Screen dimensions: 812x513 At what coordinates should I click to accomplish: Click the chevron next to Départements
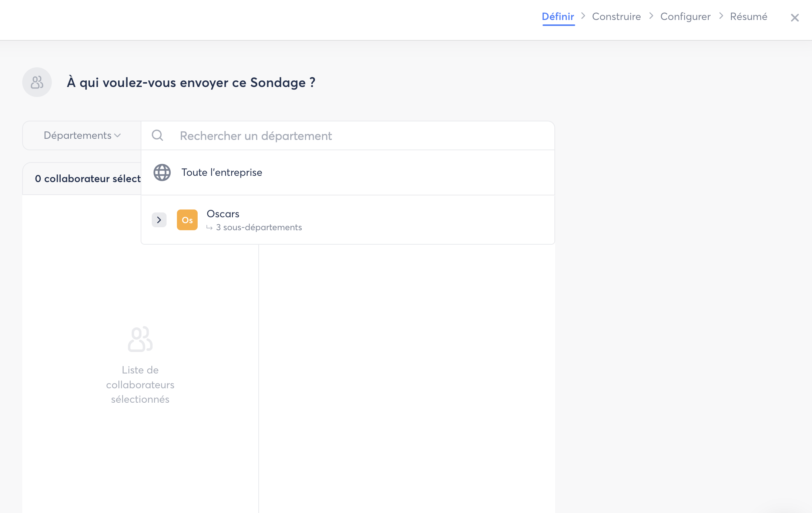point(118,135)
